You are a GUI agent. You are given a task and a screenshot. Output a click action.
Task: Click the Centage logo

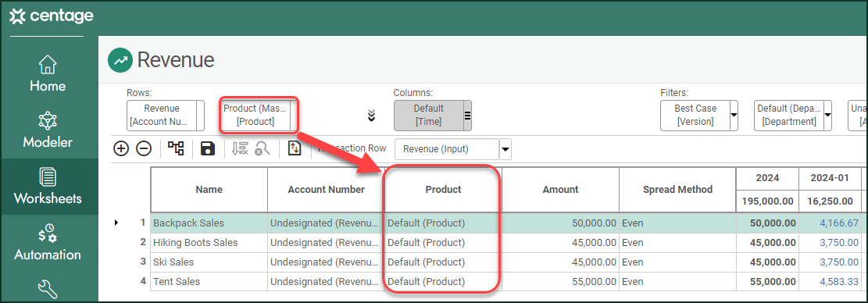[52, 16]
